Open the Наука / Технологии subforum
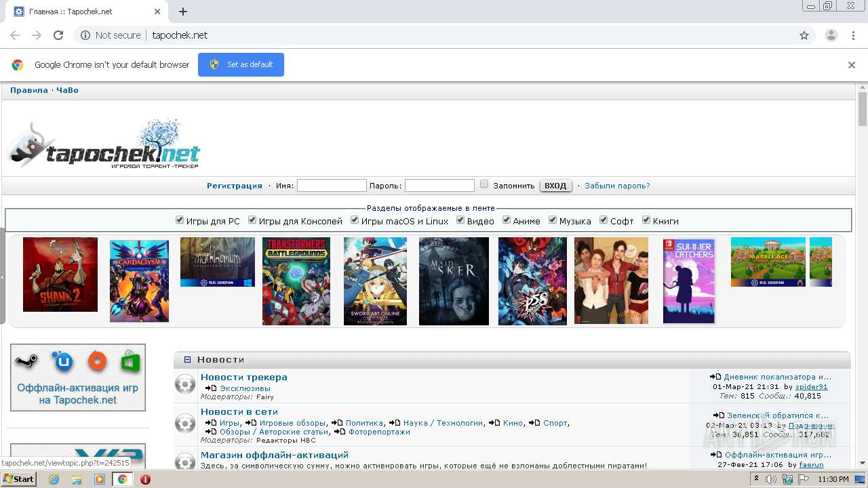868x488 pixels. click(443, 423)
